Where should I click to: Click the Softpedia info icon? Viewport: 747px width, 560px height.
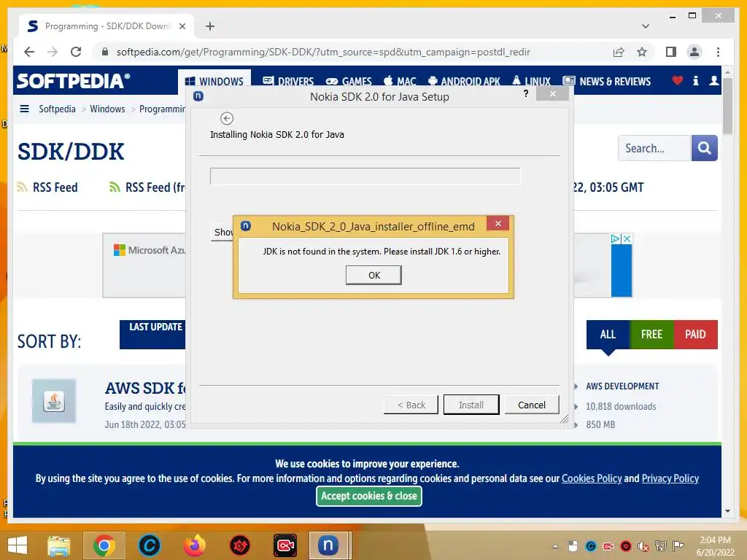(695, 81)
